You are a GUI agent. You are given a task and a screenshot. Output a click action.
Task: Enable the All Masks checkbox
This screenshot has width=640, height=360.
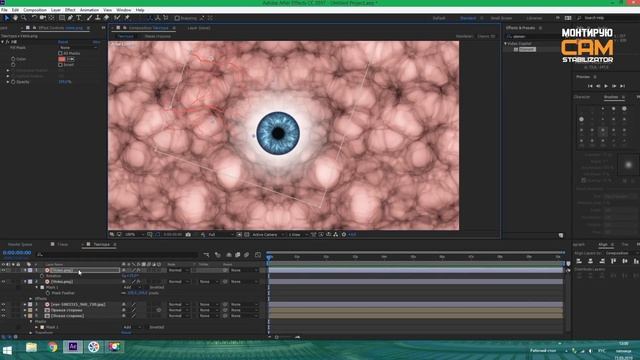coord(60,53)
